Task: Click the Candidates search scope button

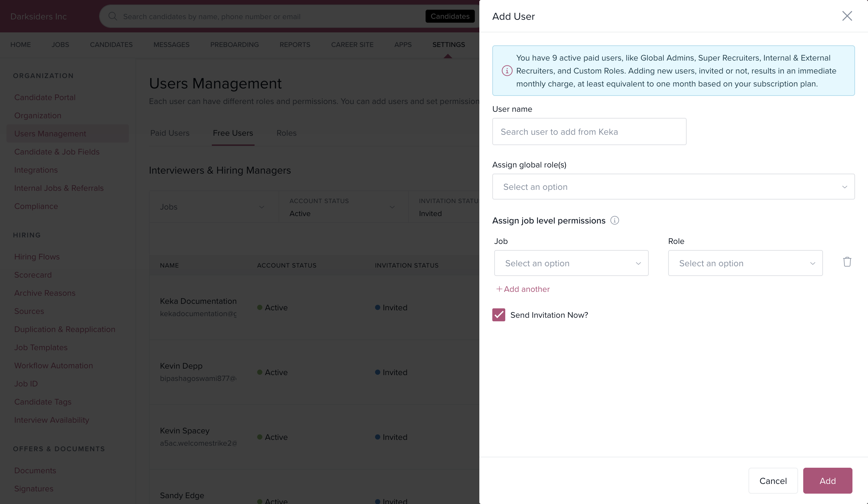Action: 450,16
